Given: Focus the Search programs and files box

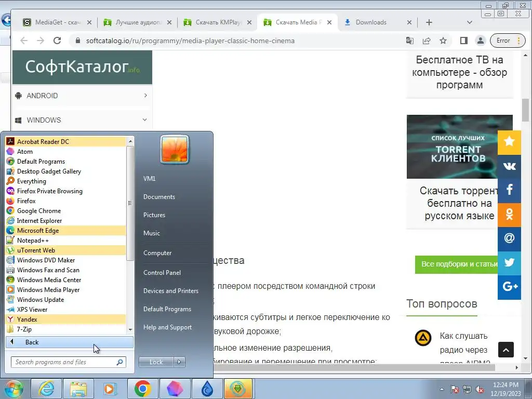Looking at the screenshot, I should [x=68, y=362].
